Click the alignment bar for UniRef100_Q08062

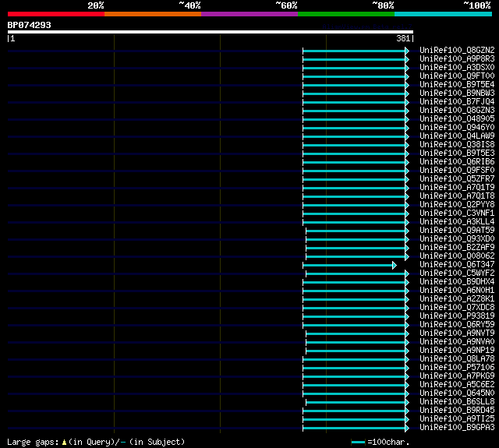point(356,256)
